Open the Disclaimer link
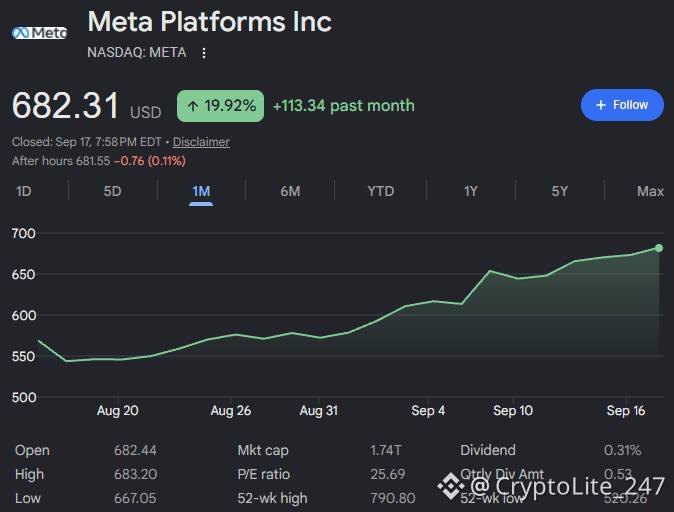674x512 pixels. click(x=201, y=142)
